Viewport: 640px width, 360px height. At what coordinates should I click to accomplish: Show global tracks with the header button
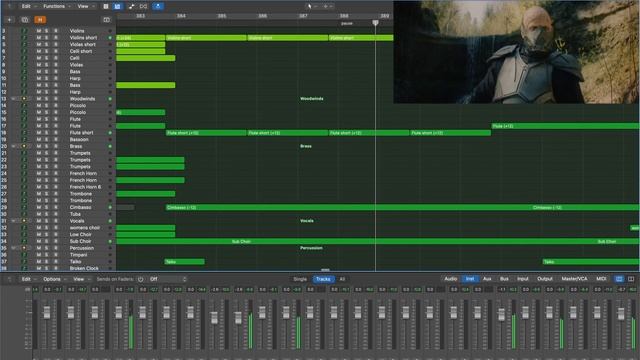(x=106, y=20)
